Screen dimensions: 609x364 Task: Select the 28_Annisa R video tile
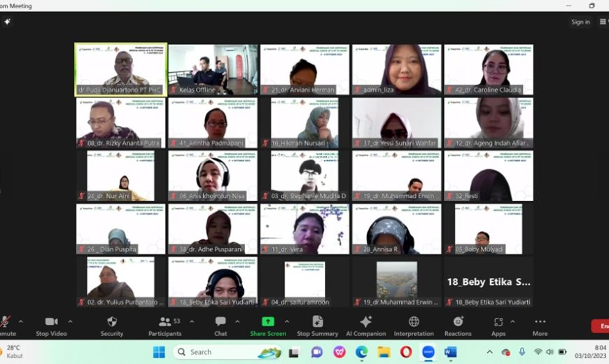pyautogui.click(x=396, y=229)
